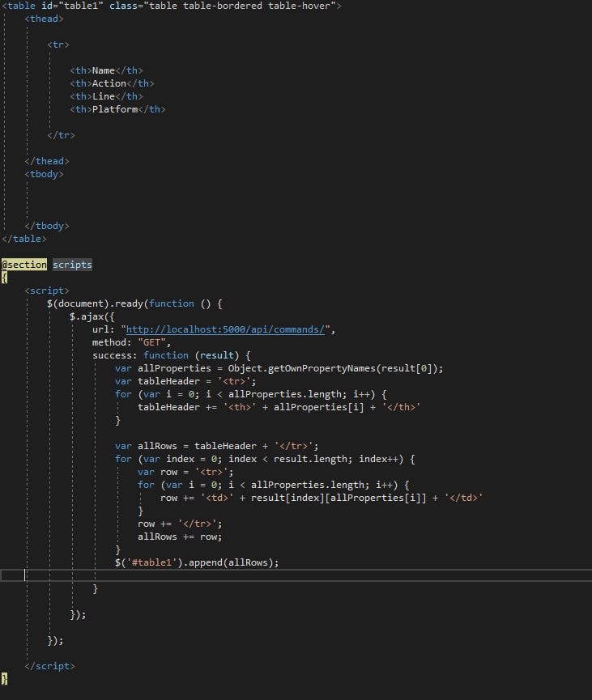
Task: Click the highlighted closing brace at the bottom
Action: pos(5,679)
